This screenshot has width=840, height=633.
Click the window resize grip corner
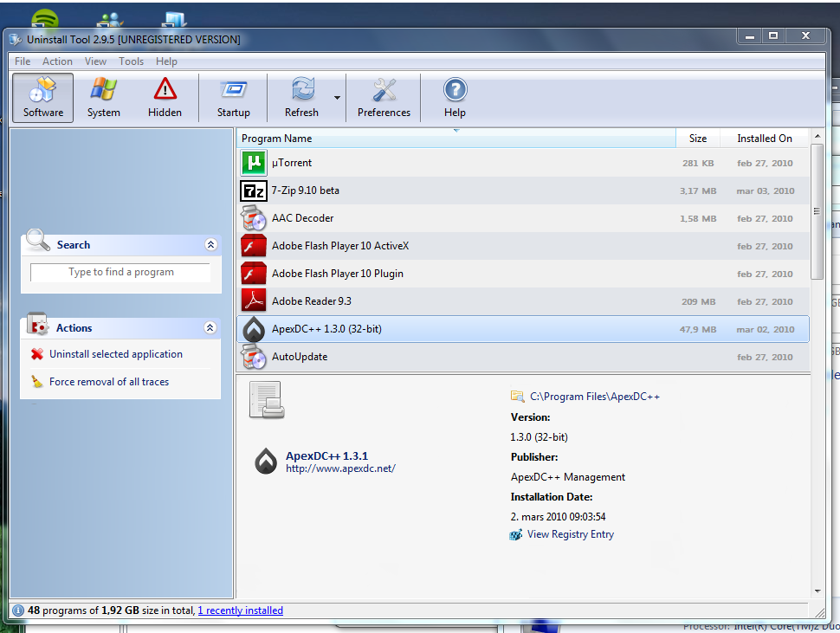coord(820,612)
